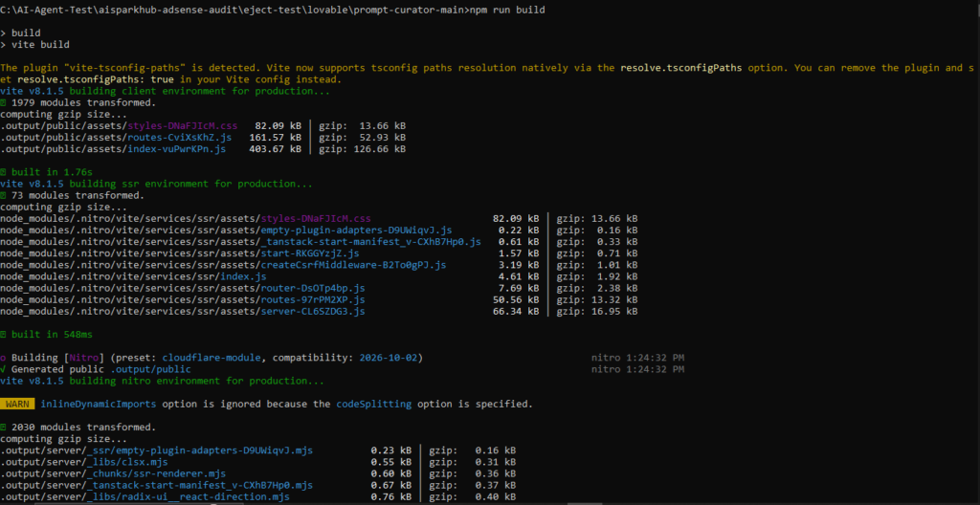Select 'Generated public .output/public' line
This screenshot has height=505, width=980.
tap(96, 369)
